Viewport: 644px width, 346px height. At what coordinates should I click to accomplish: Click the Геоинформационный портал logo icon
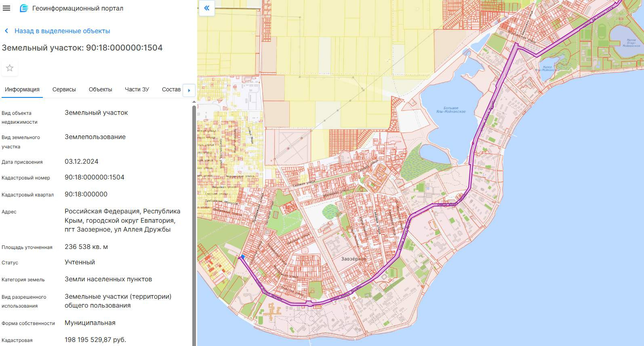coord(24,8)
